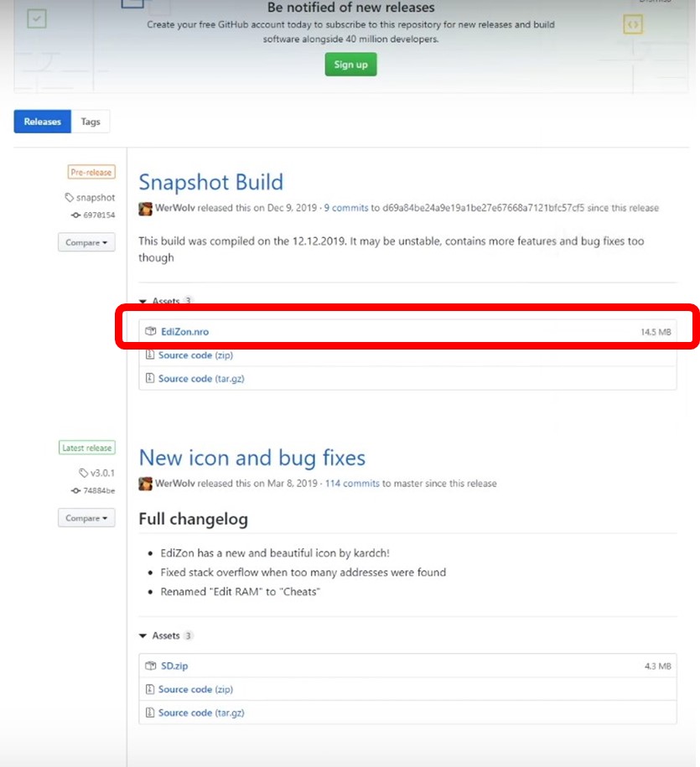Open WerWolv profile link in v3.0.1 release

[174, 484]
